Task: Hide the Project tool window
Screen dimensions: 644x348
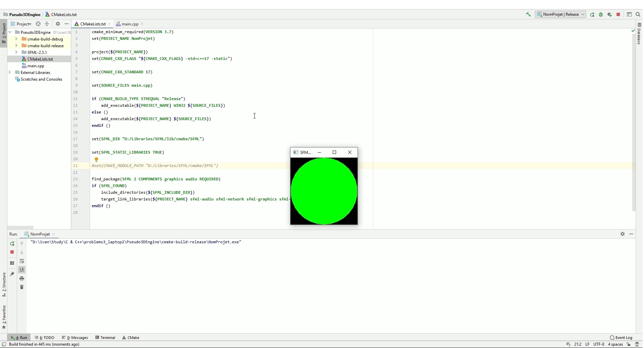Action: 67,24
